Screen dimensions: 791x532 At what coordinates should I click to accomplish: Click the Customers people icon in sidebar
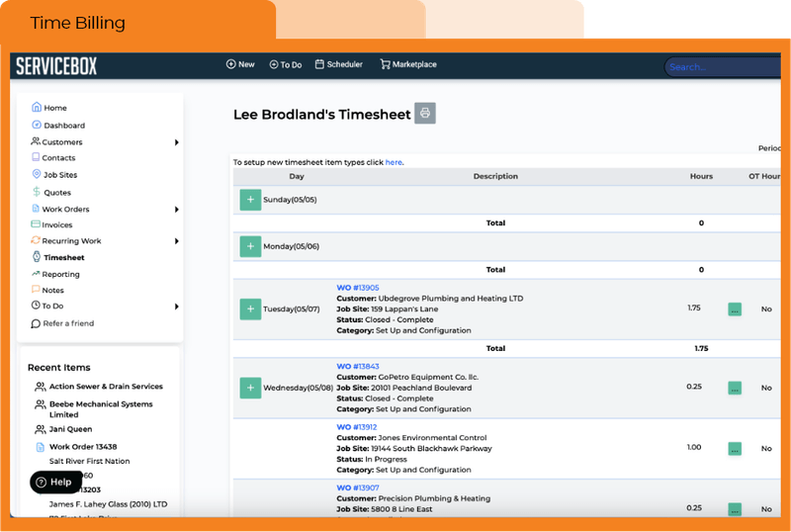tap(36, 141)
